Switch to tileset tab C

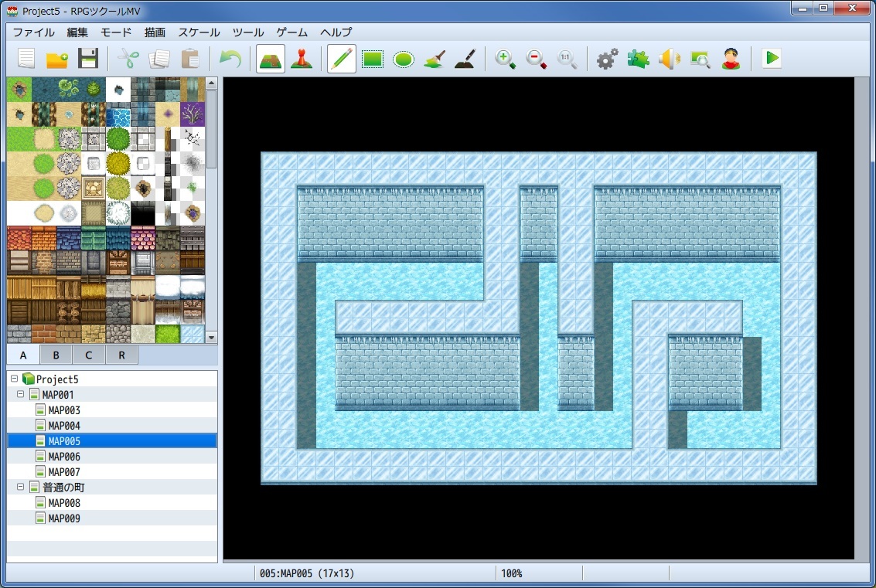89,355
